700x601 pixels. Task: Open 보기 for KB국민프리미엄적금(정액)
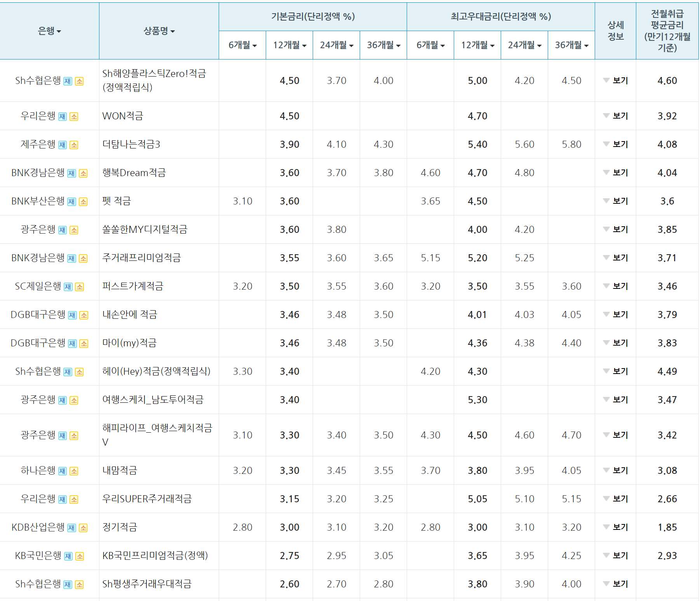(x=616, y=556)
